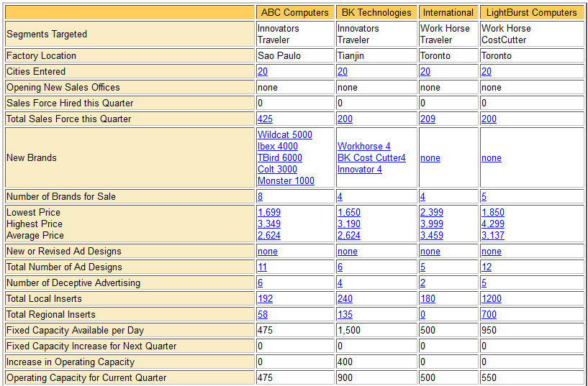Open International deceptive advertising count 2
The height and width of the screenshot is (386, 588).
pos(423,283)
